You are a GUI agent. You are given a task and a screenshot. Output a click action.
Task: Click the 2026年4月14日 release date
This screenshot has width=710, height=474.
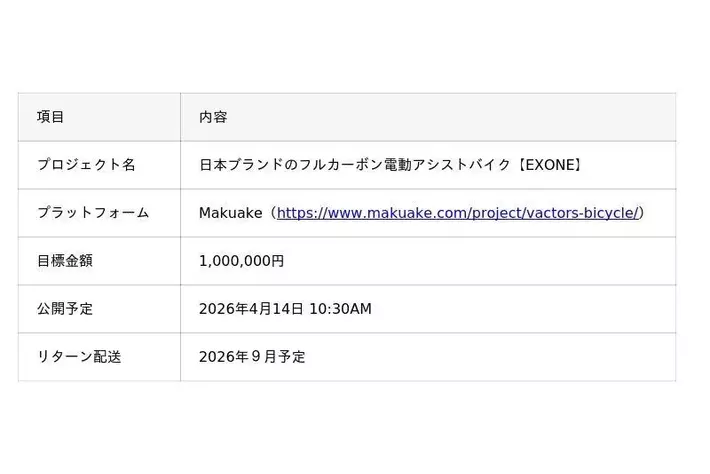pyautogui.click(x=251, y=309)
